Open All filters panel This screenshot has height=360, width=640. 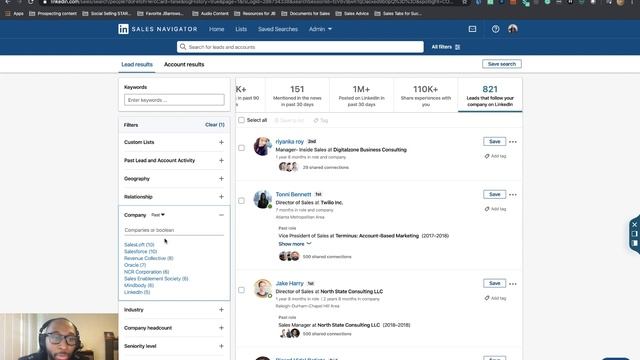point(446,47)
